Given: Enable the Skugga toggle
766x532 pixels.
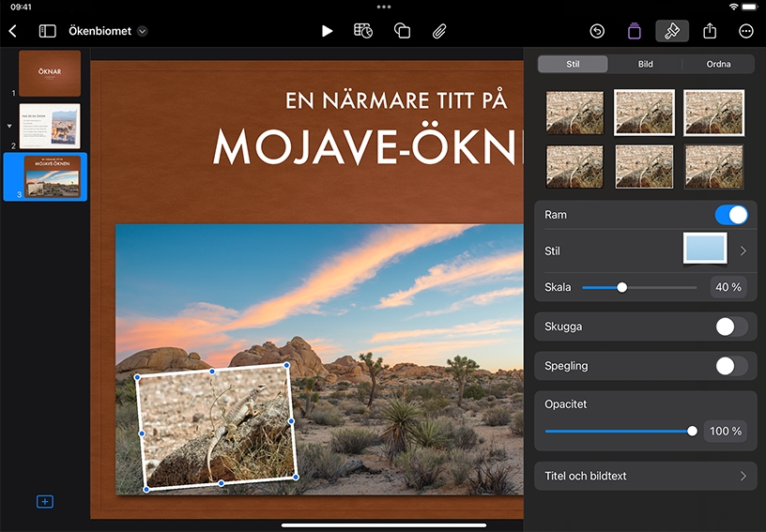Looking at the screenshot, I should click(x=731, y=327).
